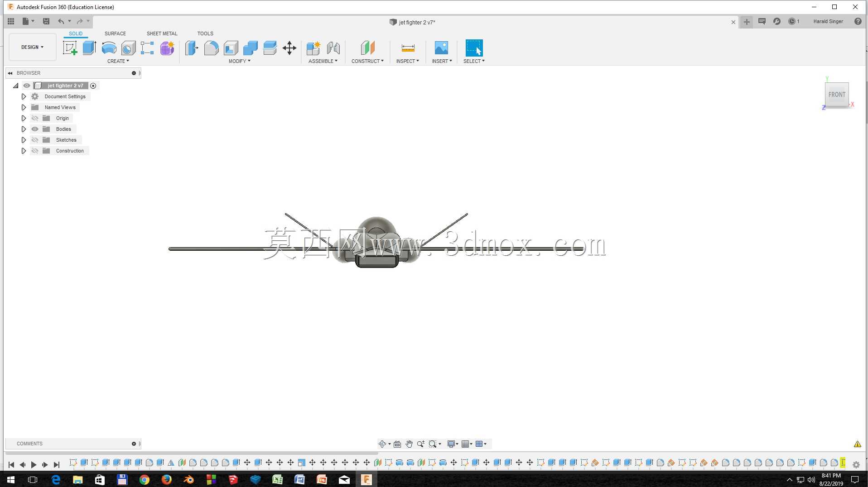Jump to the beginning of the timeline

click(x=11, y=464)
